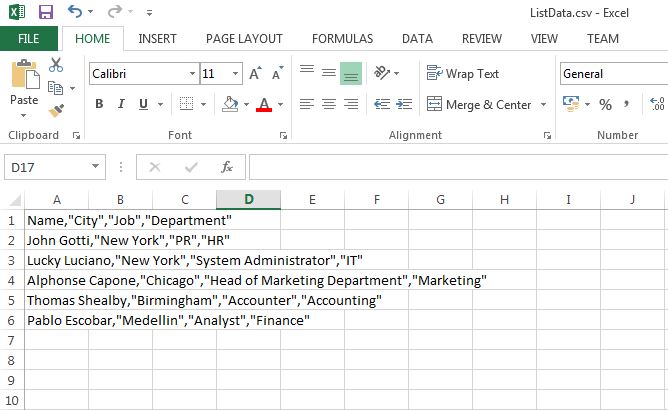The image size is (668, 410).
Task: Open the Clipboard pane launcher
Action: [76, 136]
